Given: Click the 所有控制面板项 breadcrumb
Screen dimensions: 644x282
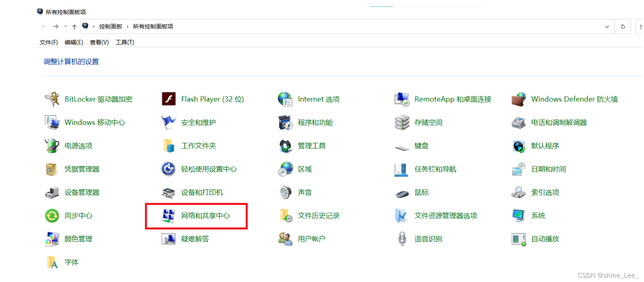Looking at the screenshot, I should click(x=153, y=27).
